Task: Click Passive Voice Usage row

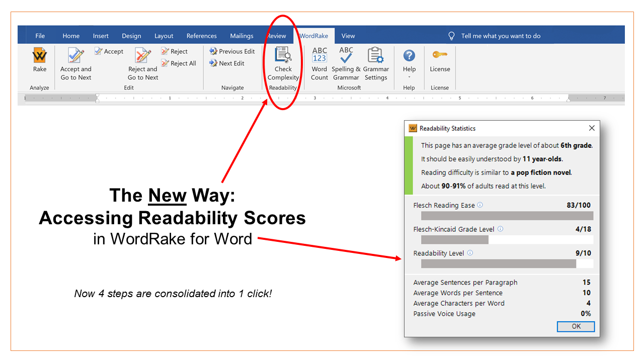Action: click(502, 314)
